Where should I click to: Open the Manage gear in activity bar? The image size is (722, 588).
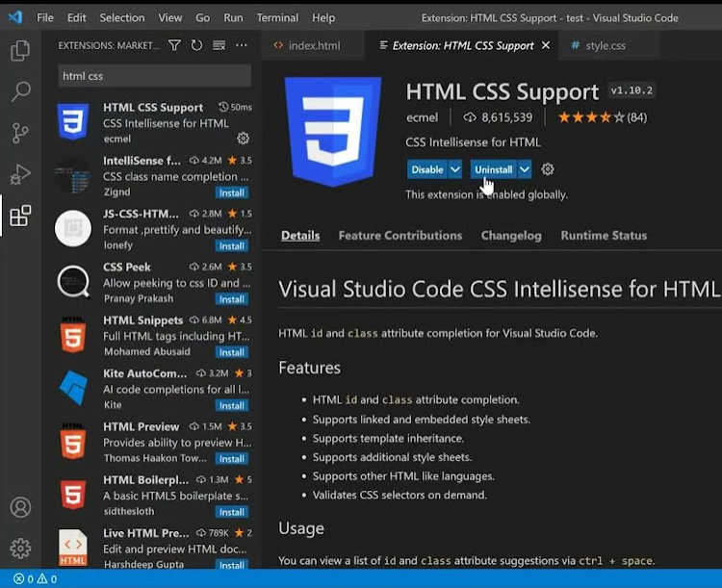[x=20, y=548]
